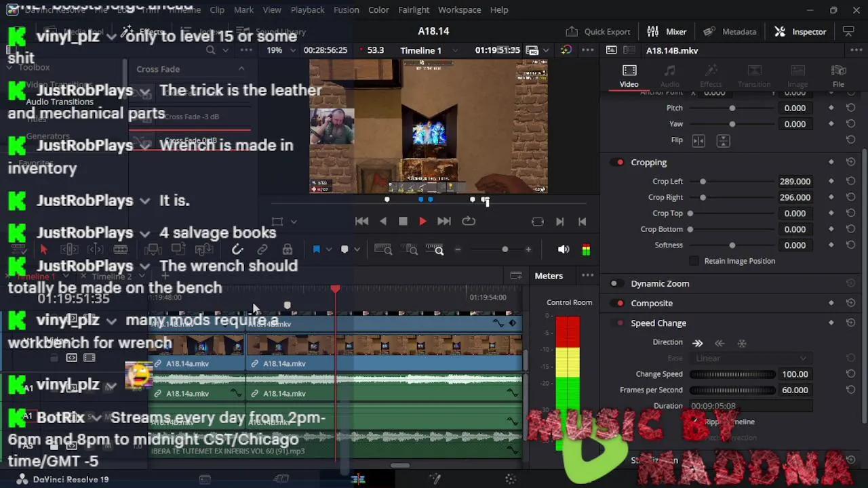
Task: Reset the Crop Right value
Action: click(850, 197)
